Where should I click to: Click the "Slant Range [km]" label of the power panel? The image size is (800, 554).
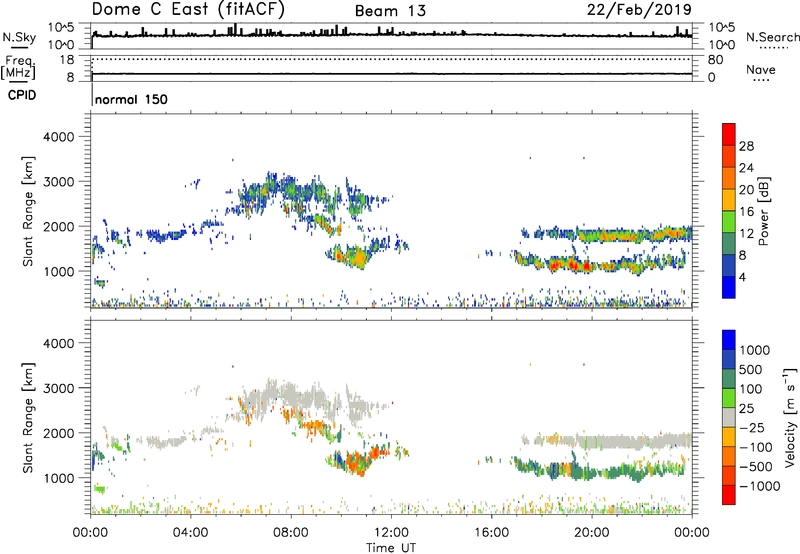pos(28,212)
